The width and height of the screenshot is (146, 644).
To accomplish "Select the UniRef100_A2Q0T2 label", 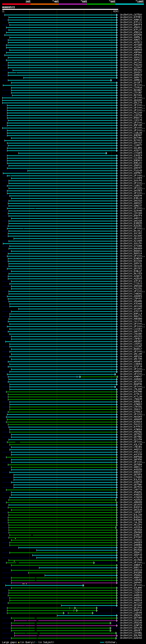I will point(131,151).
